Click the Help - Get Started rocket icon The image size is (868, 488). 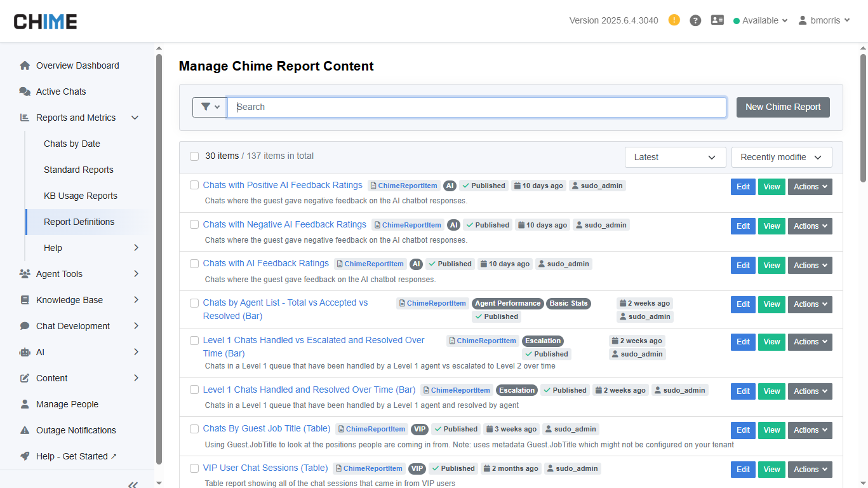point(25,456)
